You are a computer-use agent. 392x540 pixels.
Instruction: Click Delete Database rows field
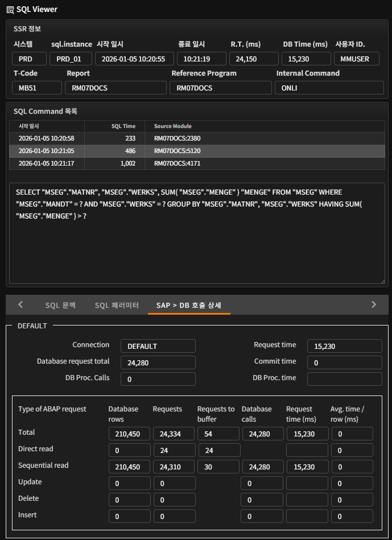pyautogui.click(x=130, y=500)
